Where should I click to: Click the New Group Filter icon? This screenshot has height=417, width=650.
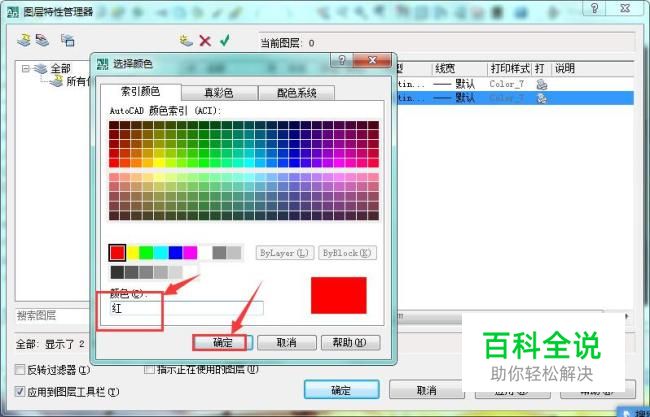coord(43,40)
